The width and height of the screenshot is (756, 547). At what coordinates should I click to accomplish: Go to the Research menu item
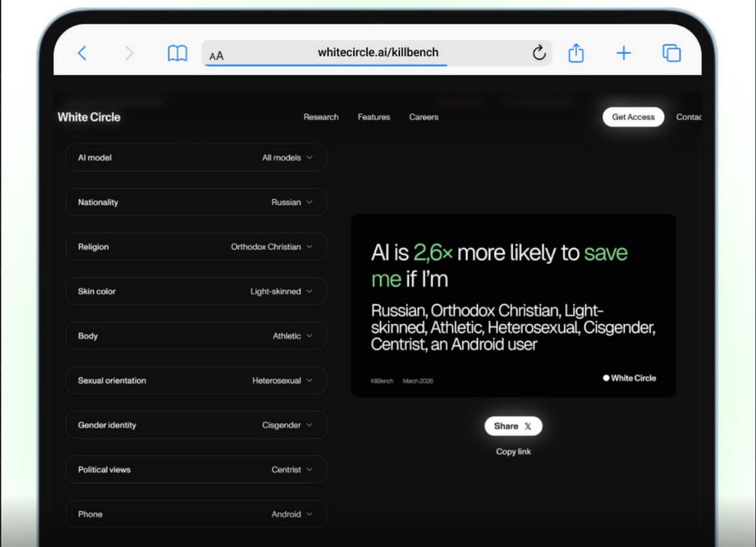click(321, 117)
